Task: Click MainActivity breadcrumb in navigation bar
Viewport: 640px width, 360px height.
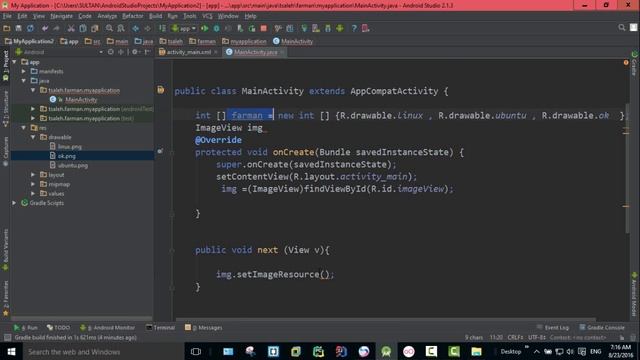Action: (293, 41)
